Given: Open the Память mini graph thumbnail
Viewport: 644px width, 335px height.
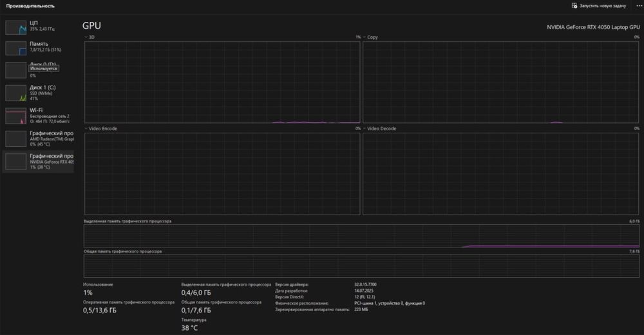Looking at the screenshot, I should pos(16,48).
